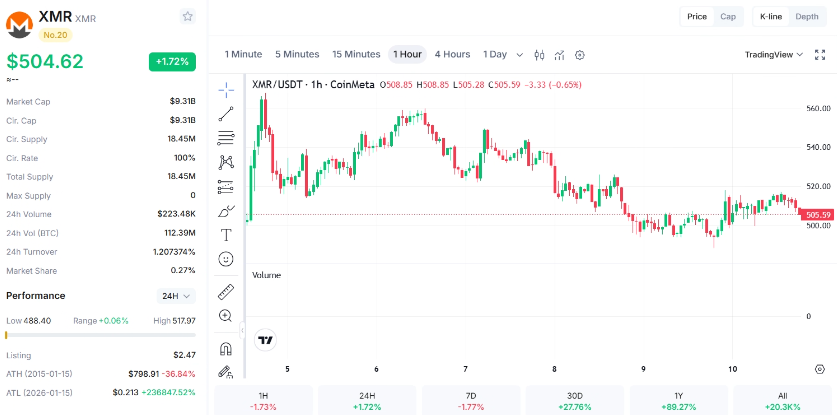The height and width of the screenshot is (415, 837).
Task: Open the emoji sticker tool
Action: [226, 259]
